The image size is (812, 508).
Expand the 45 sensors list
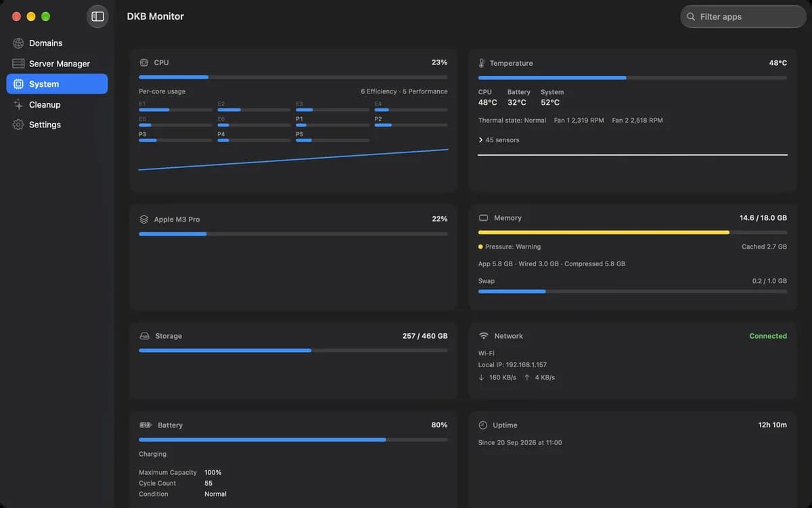(x=499, y=140)
